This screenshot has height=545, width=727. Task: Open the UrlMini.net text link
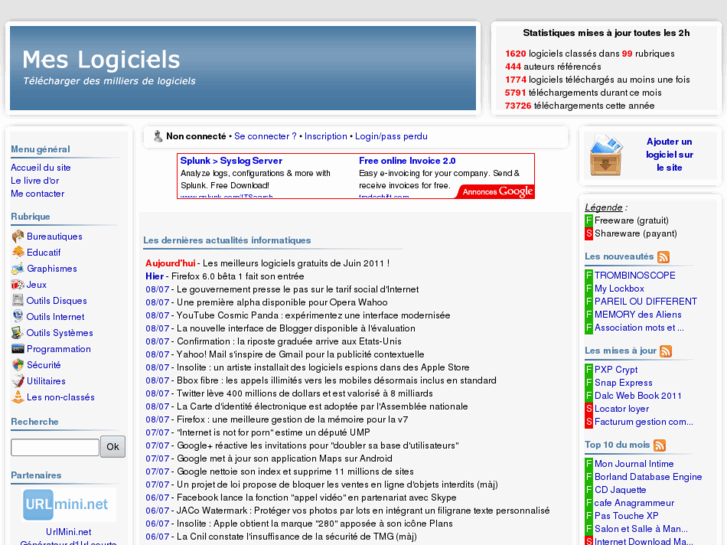tap(68, 532)
